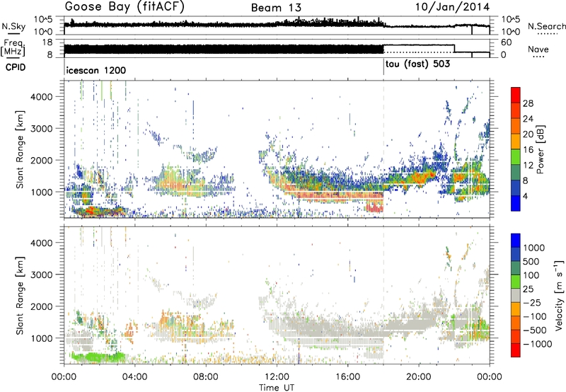Pick the bright blue top segment of Velocity color bar
The image size is (566, 392).
516,241
